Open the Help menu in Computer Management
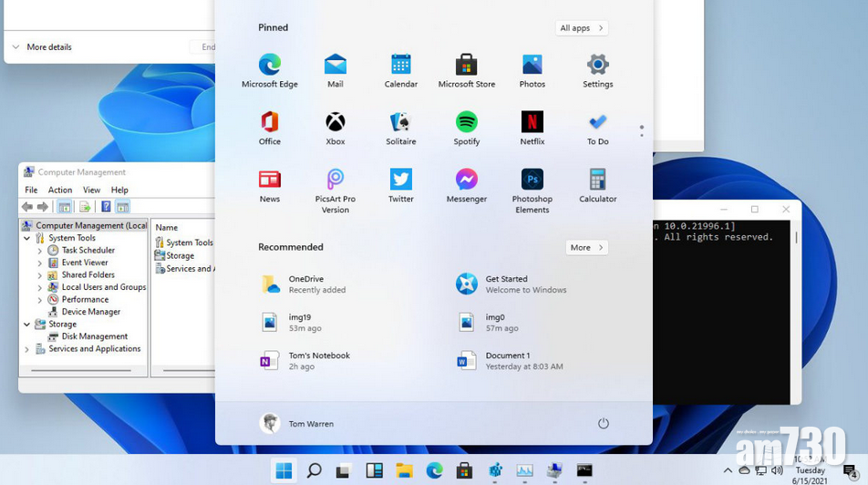Image resolution: width=868 pixels, height=485 pixels. (x=119, y=190)
